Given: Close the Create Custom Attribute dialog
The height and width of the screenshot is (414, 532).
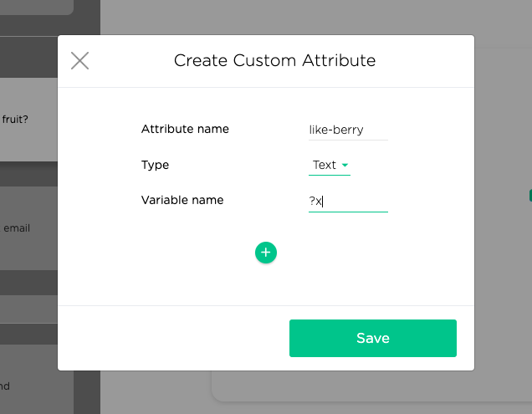Looking at the screenshot, I should click(x=79, y=61).
